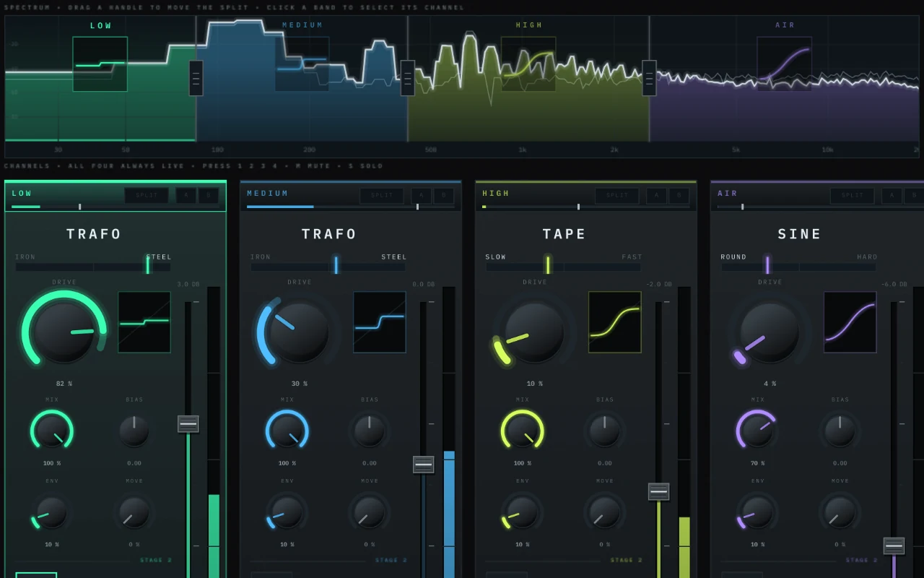Viewport: 924px width, 578px height.
Task: Click the AIR band curve thumbnail in spectrum
Action: pyautogui.click(x=785, y=64)
